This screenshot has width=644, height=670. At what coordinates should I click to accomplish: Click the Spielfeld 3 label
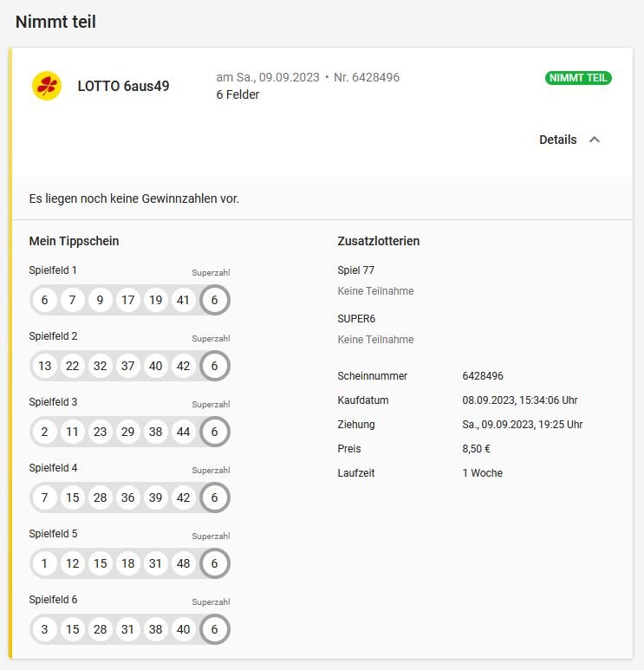53,401
